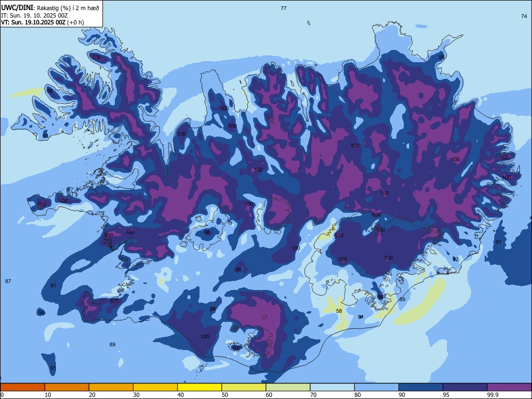Click the pale blue 70–80 legend swatch
532x399 pixels.
tap(332, 387)
